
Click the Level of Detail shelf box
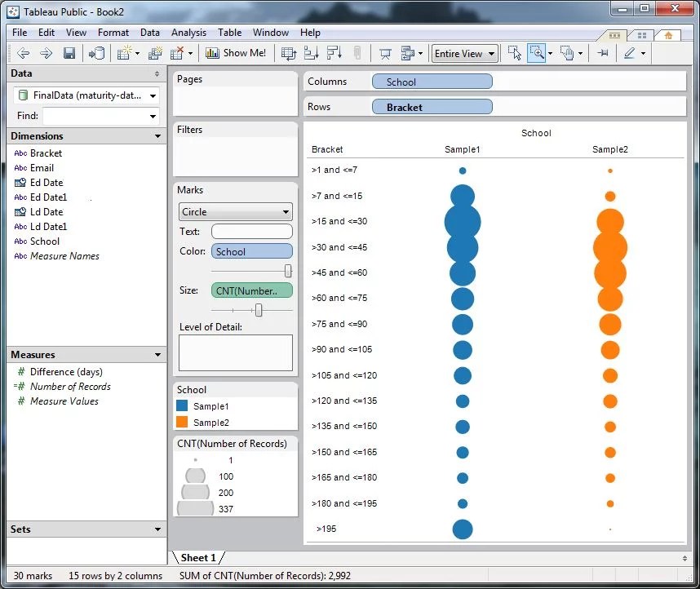(236, 352)
